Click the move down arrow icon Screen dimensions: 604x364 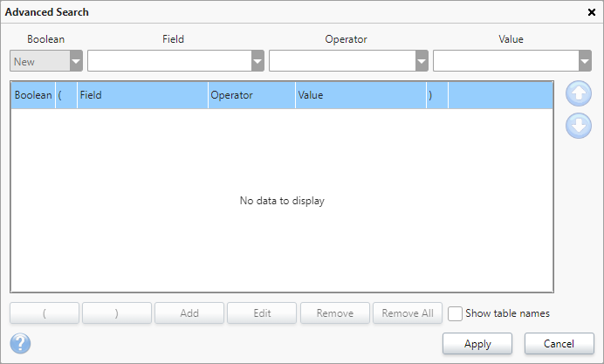pyautogui.click(x=578, y=126)
